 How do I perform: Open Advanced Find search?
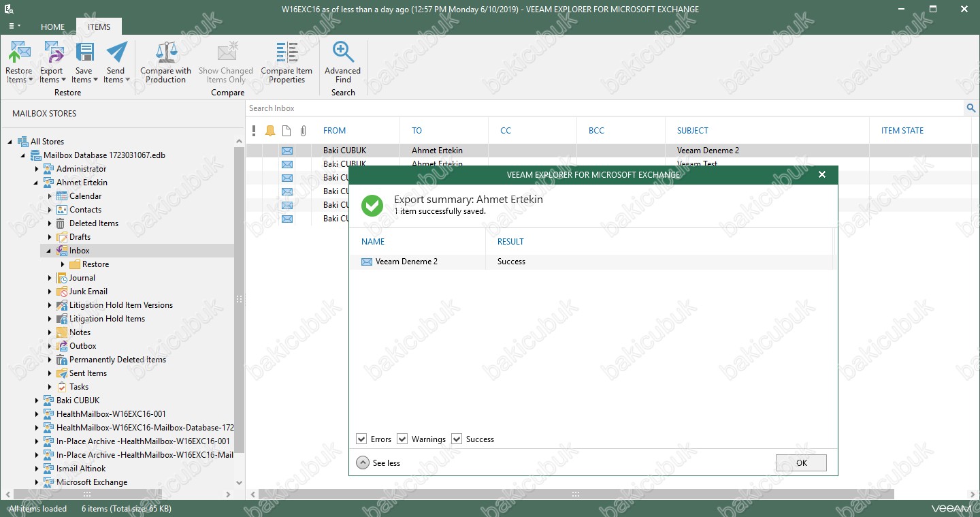click(343, 62)
